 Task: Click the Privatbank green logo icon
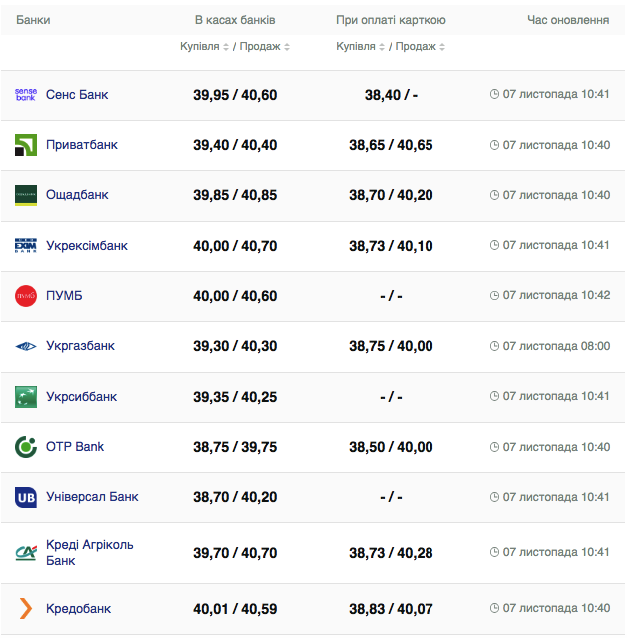click(x=26, y=145)
